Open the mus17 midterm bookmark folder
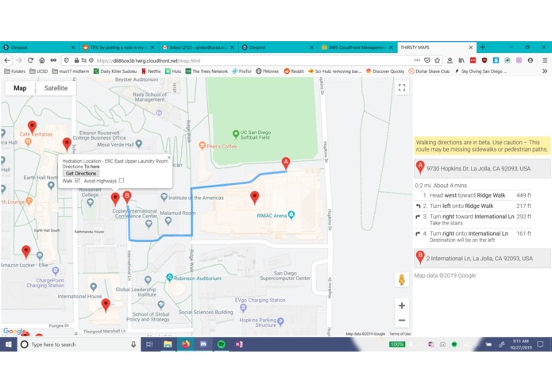Viewport: 552px width, 392px height. (71, 71)
